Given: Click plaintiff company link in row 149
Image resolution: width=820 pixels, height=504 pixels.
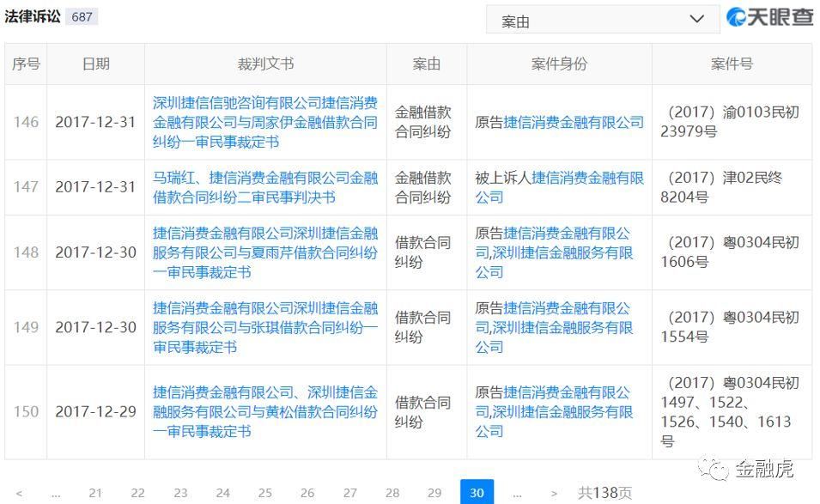Looking at the screenshot, I should point(554,327).
